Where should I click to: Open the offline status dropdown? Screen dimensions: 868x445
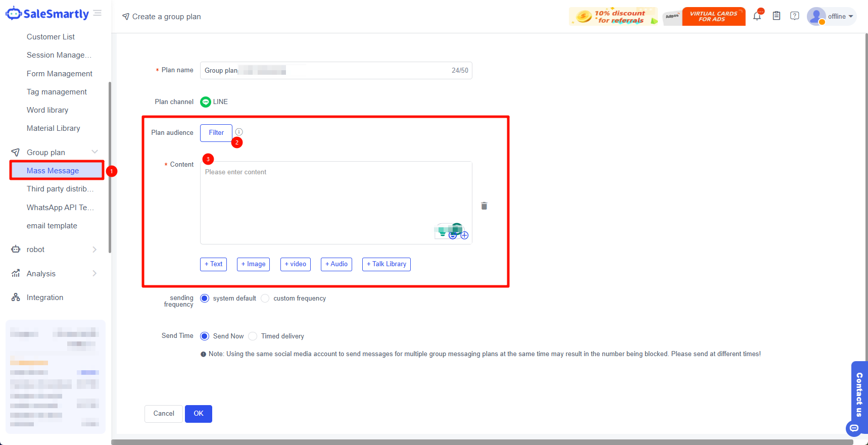[x=840, y=16]
